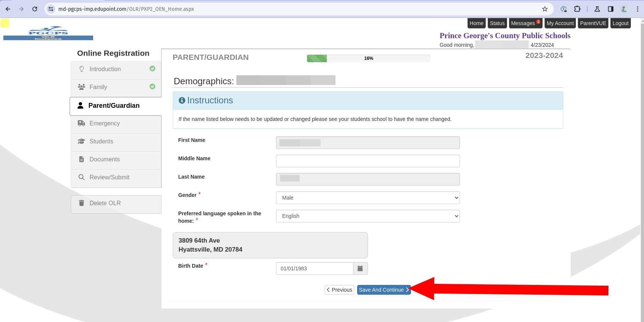Image resolution: width=644 pixels, height=322 pixels.
Task: Click the PGCPS logo image
Action: pyautogui.click(x=48, y=33)
